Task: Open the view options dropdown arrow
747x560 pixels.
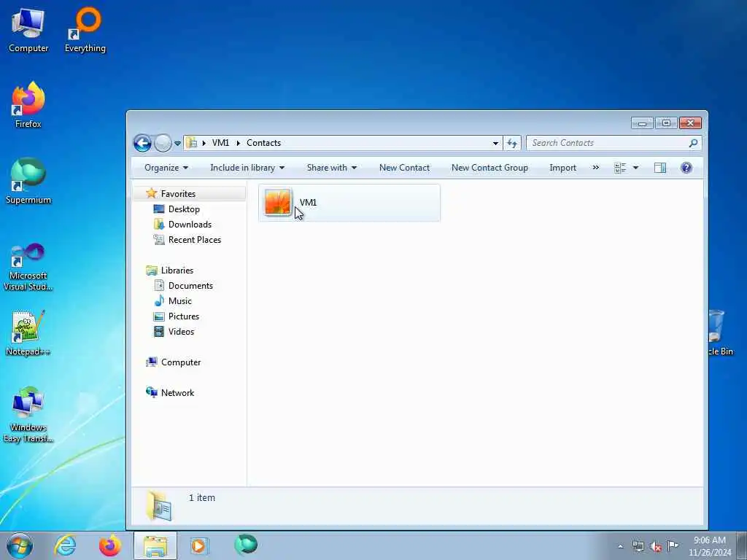Action: point(635,168)
